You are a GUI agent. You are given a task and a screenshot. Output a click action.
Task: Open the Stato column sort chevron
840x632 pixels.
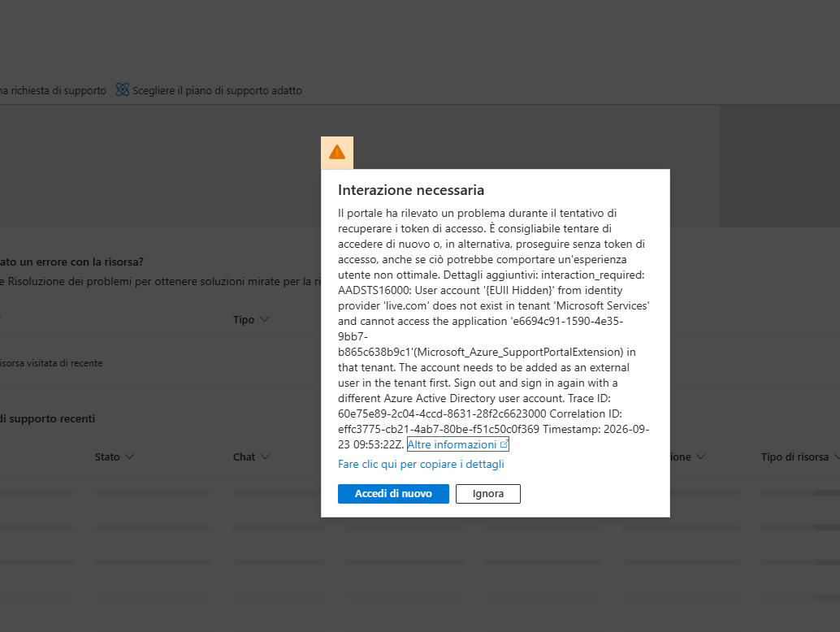(130, 457)
